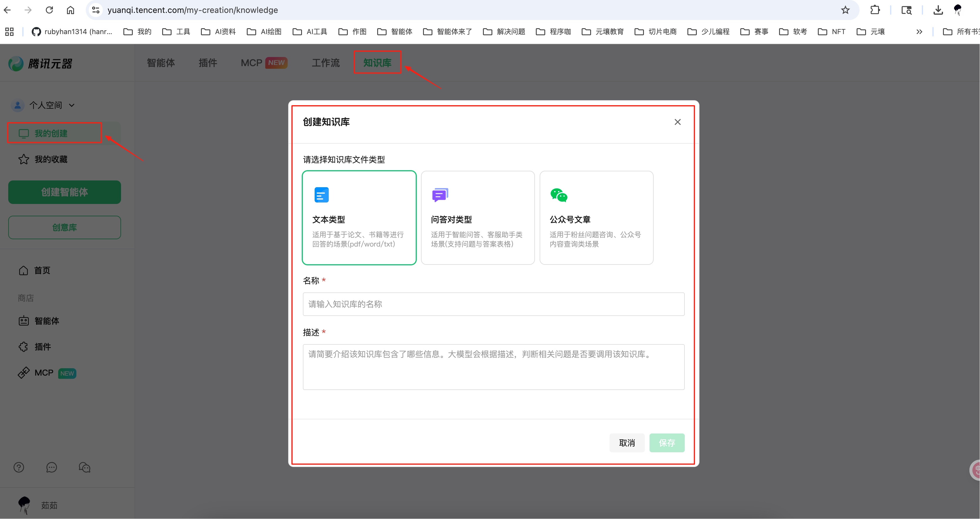Show hidden bookmarks with the chevron
This screenshot has height=519, width=980.
point(919,31)
